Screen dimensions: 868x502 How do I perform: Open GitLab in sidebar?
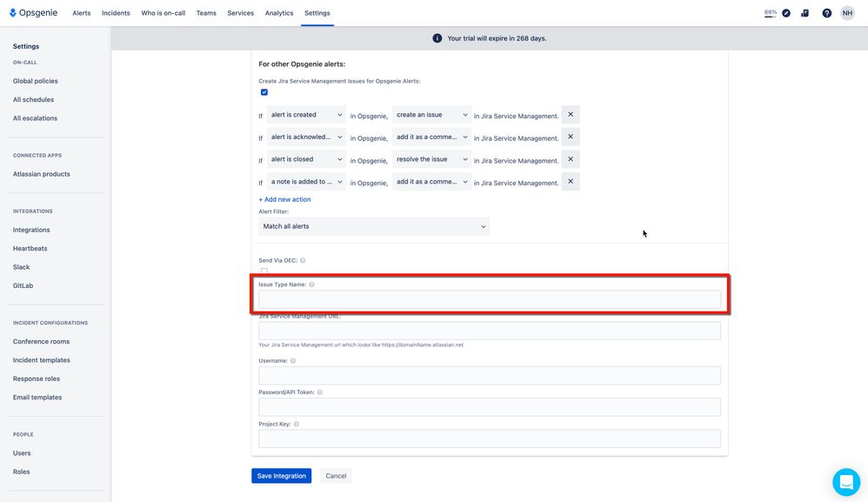pyautogui.click(x=23, y=285)
